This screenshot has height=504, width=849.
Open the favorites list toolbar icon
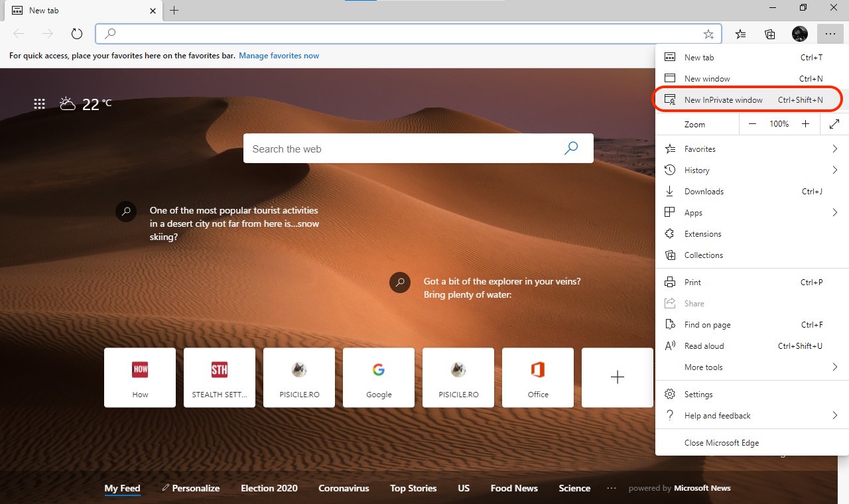point(740,34)
